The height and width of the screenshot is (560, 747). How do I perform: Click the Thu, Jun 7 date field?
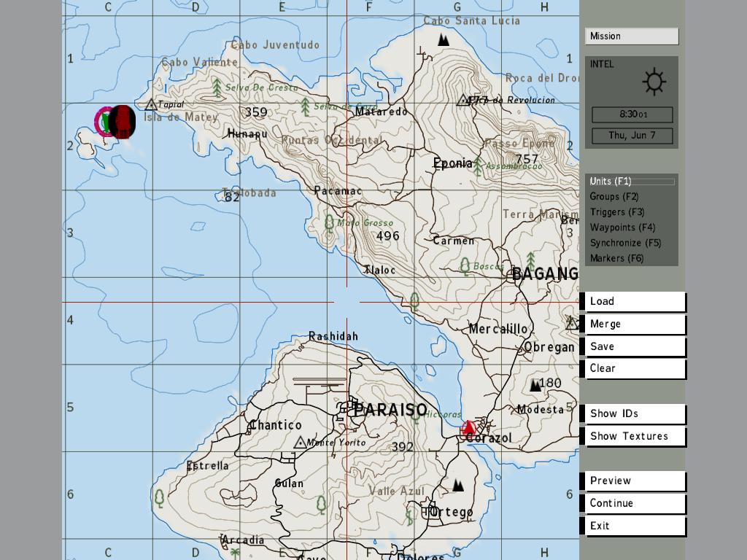point(632,135)
